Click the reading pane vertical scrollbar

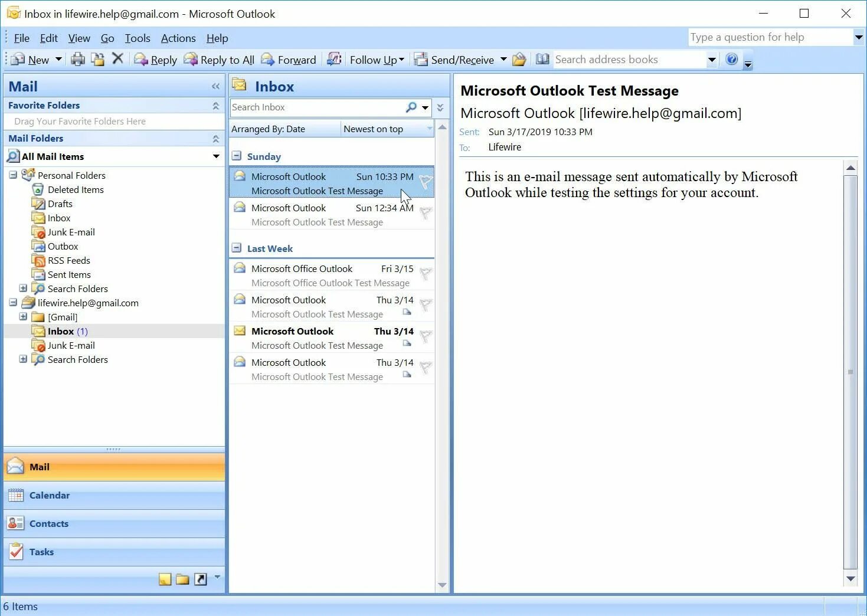point(851,372)
